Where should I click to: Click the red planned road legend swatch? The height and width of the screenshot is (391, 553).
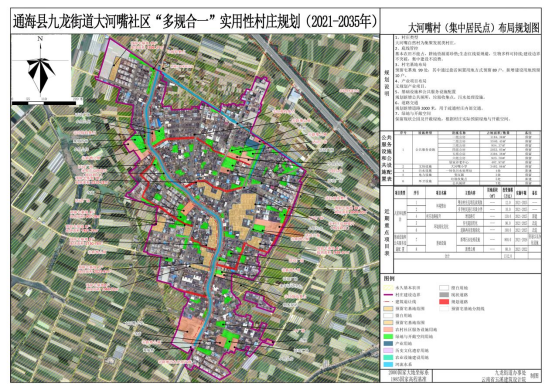(444, 302)
